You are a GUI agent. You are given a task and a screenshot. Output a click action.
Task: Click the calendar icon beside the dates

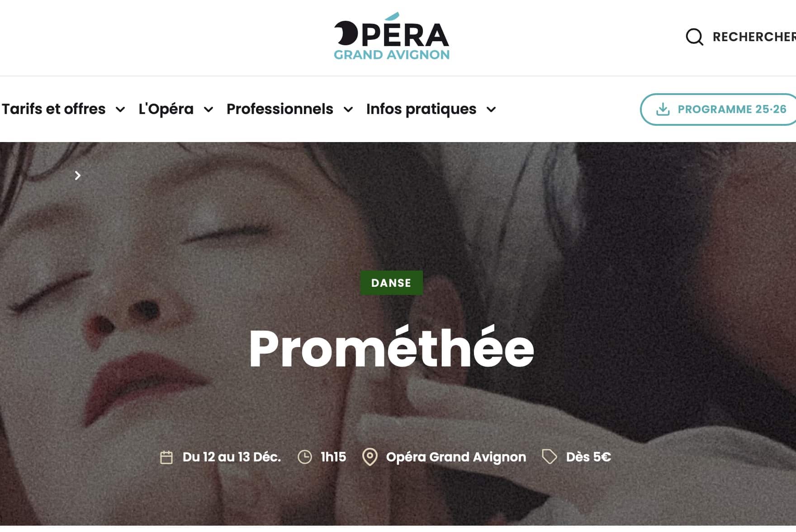coord(166,457)
